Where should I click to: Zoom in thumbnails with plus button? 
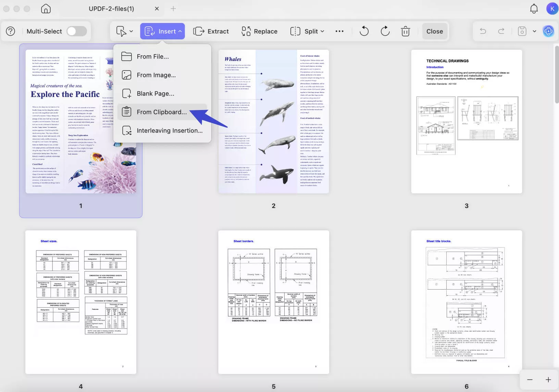(548, 380)
